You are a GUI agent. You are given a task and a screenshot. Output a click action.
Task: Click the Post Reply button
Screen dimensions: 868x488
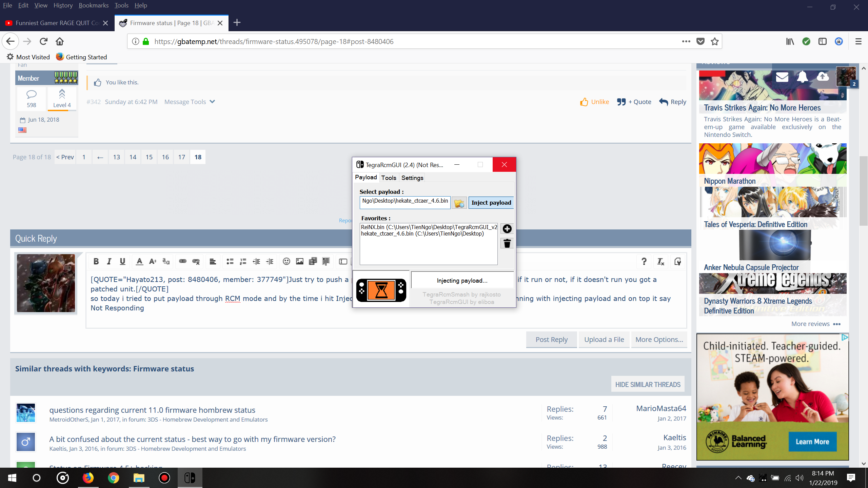pos(551,339)
